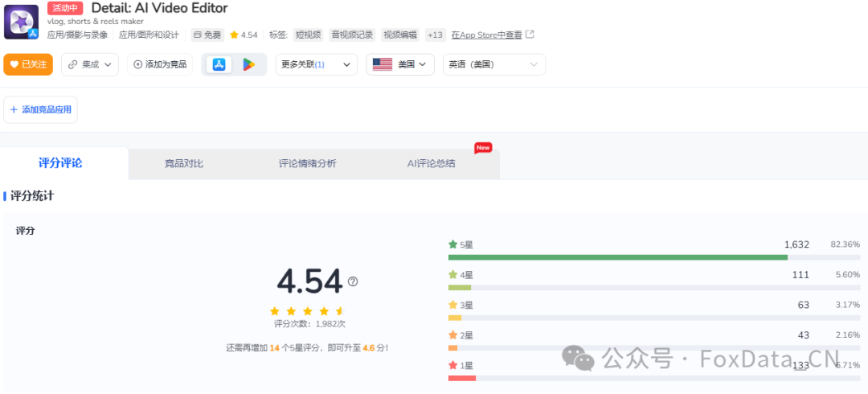Click 添加竞品应用 button
The image size is (868, 394).
(41, 109)
